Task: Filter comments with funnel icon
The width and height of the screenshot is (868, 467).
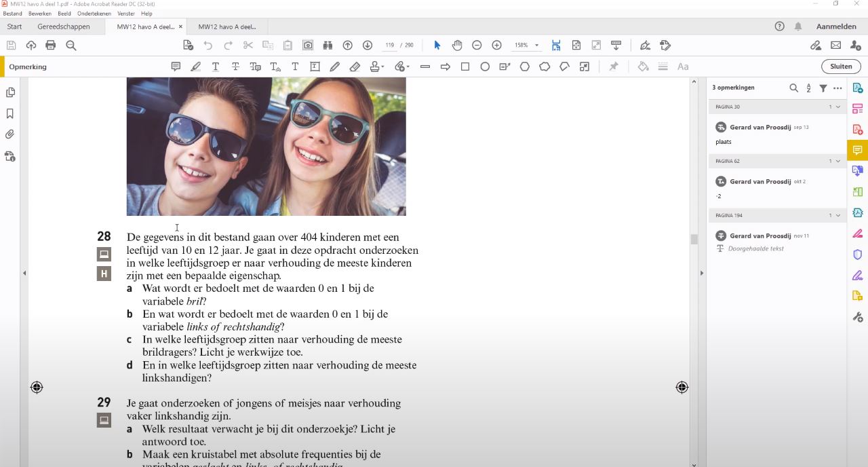Action: (x=823, y=88)
